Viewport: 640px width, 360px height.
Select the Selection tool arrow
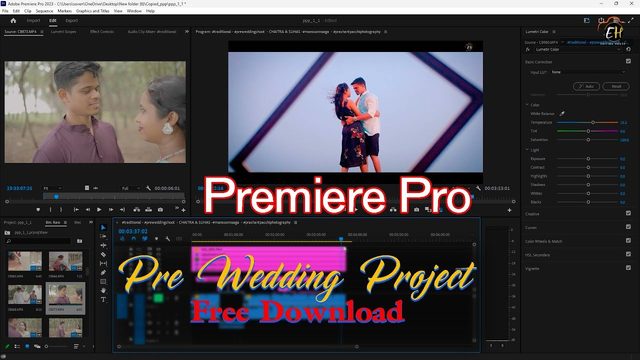(x=103, y=228)
